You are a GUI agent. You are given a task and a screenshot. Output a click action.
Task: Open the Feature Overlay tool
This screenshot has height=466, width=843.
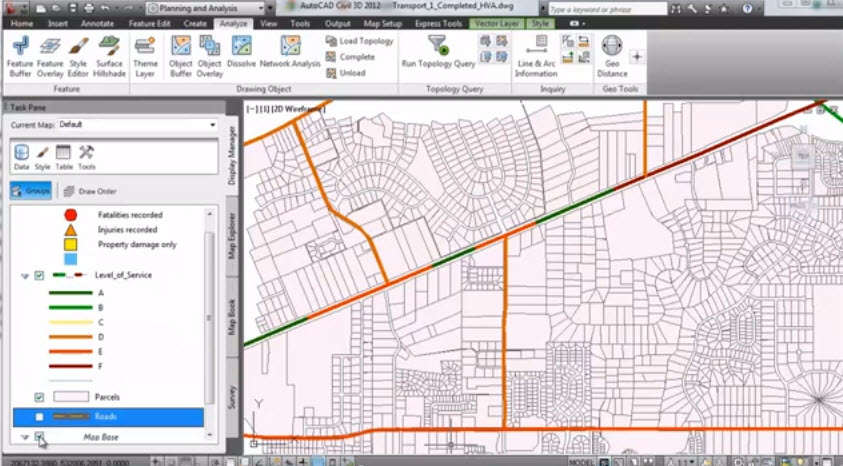pyautogui.click(x=49, y=56)
